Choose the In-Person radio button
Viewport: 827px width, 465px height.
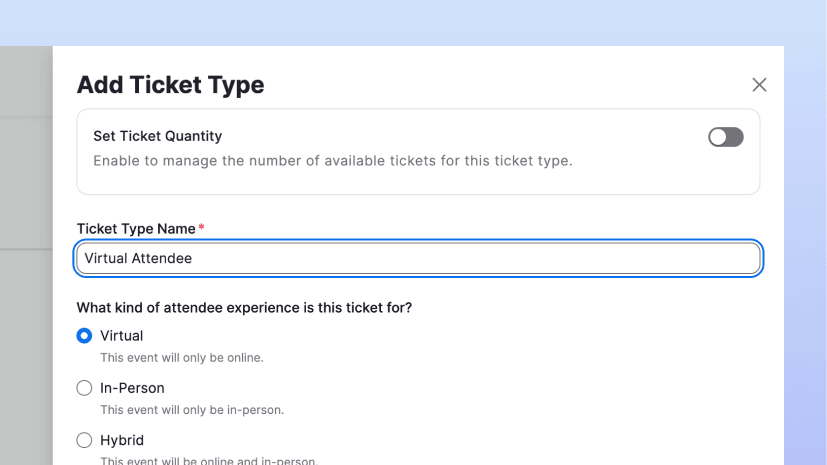84,388
